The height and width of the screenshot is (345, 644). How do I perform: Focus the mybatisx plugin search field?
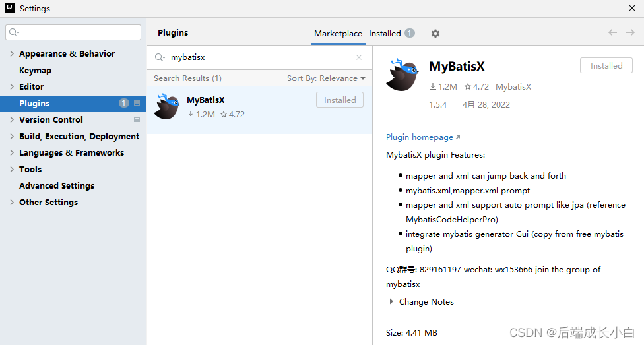pyautogui.click(x=259, y=57)
